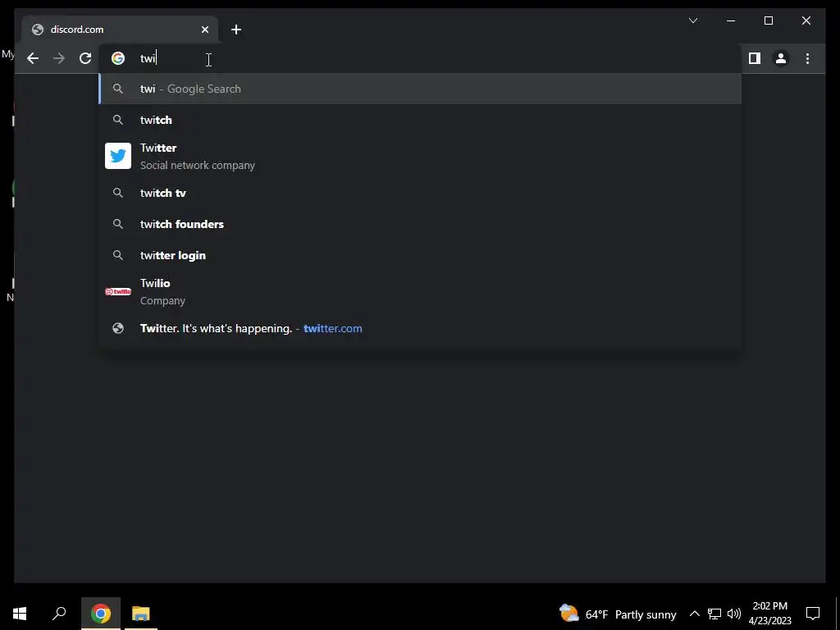This screenshot has width=840, height=630.
Task: Open the Windows Start menu
Action: pos(20,614)
